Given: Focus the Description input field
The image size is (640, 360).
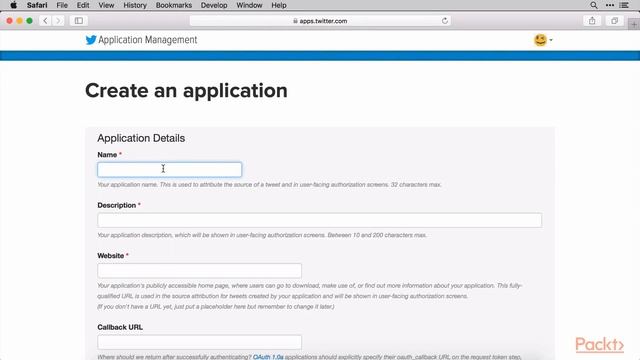Looking at the screenshot, I should 320,220.
